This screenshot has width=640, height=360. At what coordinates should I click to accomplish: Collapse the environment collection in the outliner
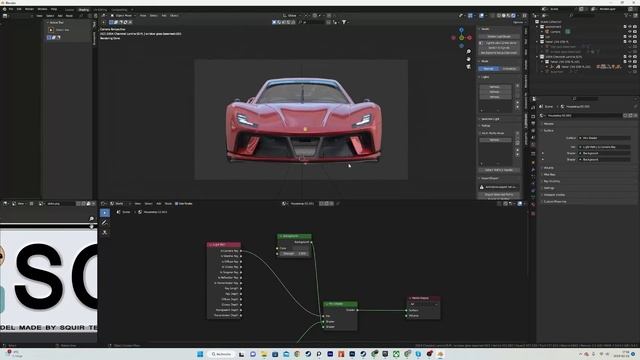pos(538,27)
